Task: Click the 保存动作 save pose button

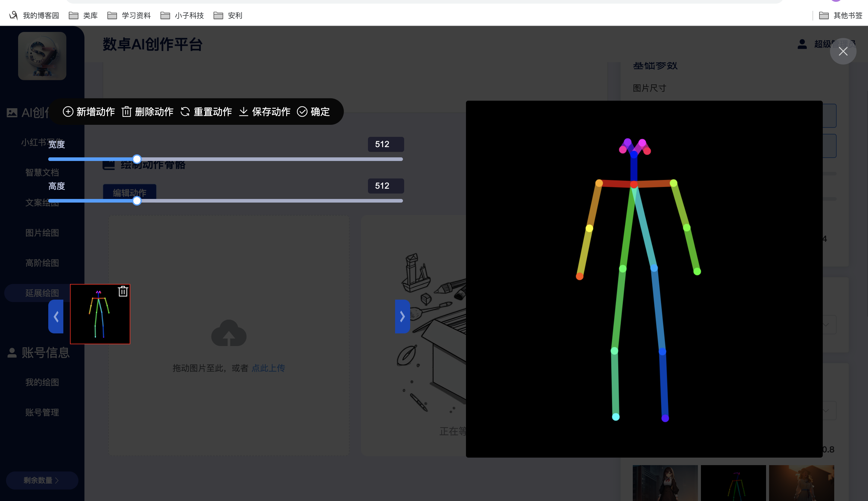Action: pos(264,112)
